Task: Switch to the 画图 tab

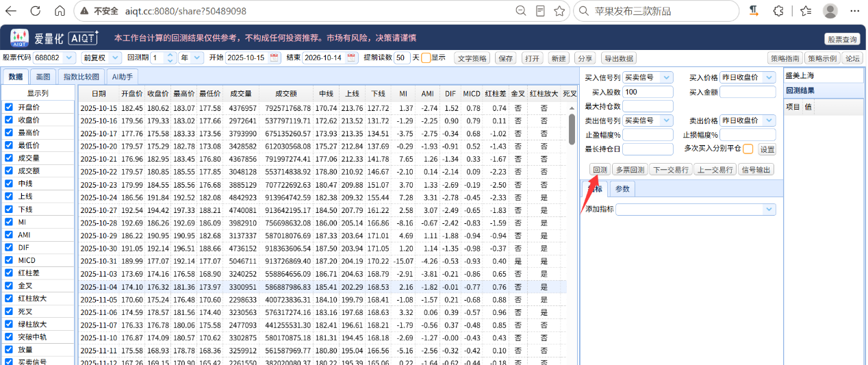Action: [x=43, y=77]
